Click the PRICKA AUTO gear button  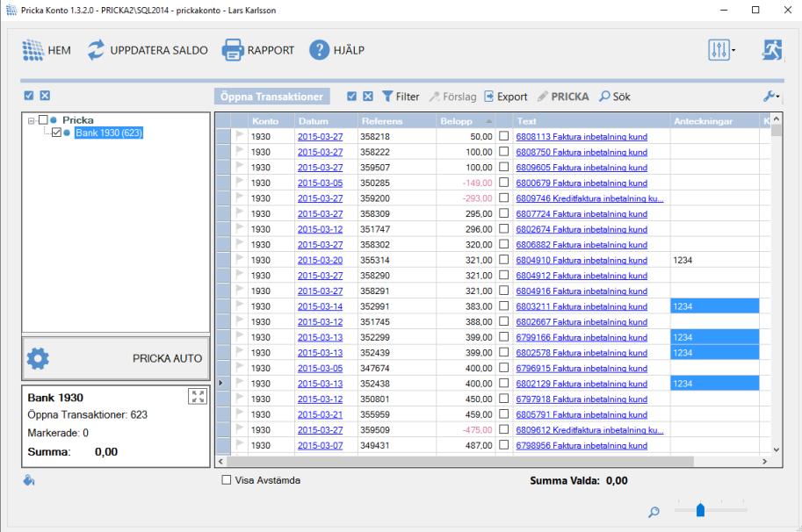click(x=116, y=358)
